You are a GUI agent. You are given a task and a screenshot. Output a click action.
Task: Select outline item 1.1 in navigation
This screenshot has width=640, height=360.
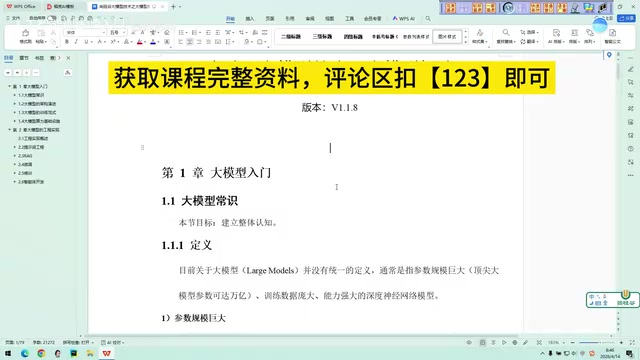(x=31, y=95)
